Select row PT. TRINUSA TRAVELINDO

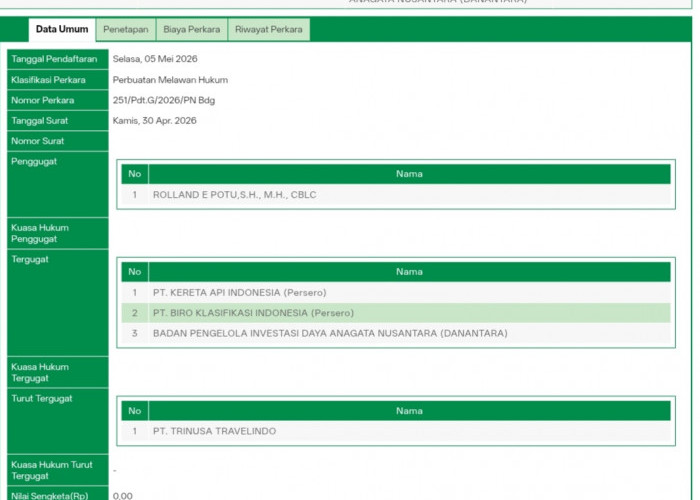(396, 431)
